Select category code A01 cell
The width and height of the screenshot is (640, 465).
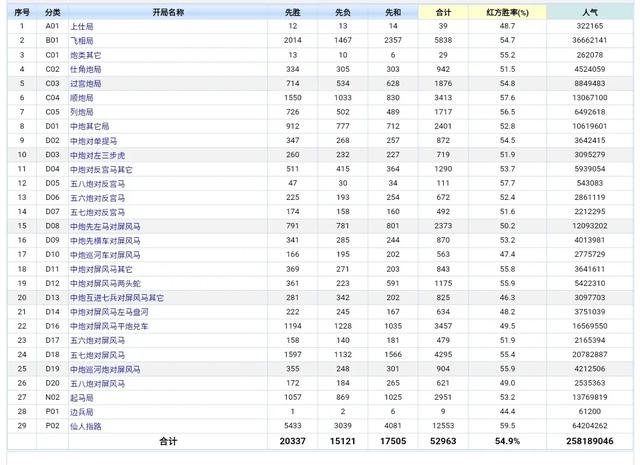(52, 26)
